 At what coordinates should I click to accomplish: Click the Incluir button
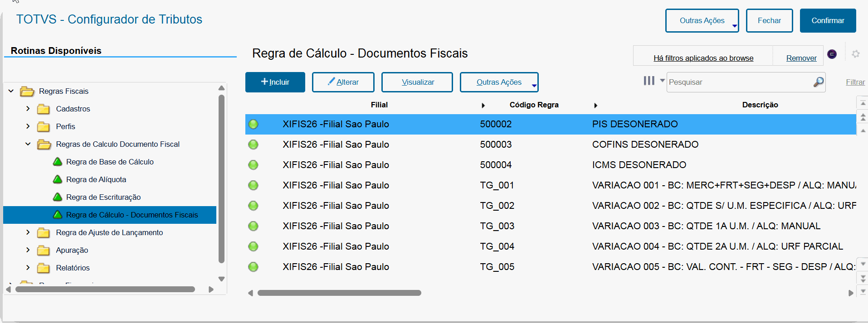click(275, 82)
